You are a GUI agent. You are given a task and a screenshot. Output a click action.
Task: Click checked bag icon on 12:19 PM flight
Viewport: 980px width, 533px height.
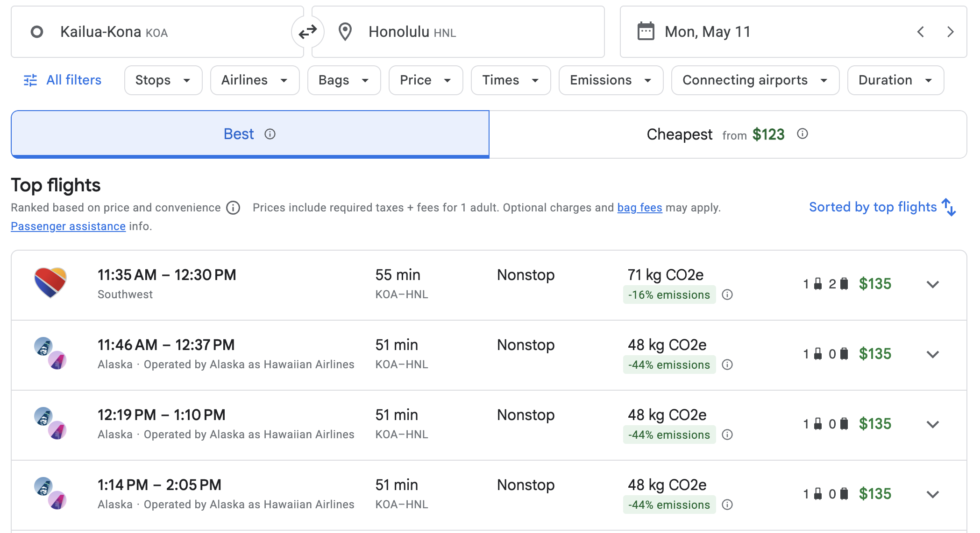pos(844,424)
